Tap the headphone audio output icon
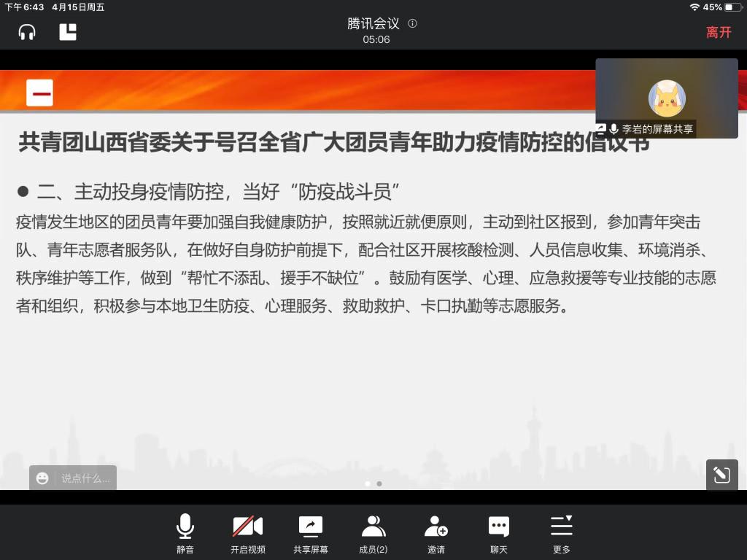The image size is (747, 560). coord(27,32)
